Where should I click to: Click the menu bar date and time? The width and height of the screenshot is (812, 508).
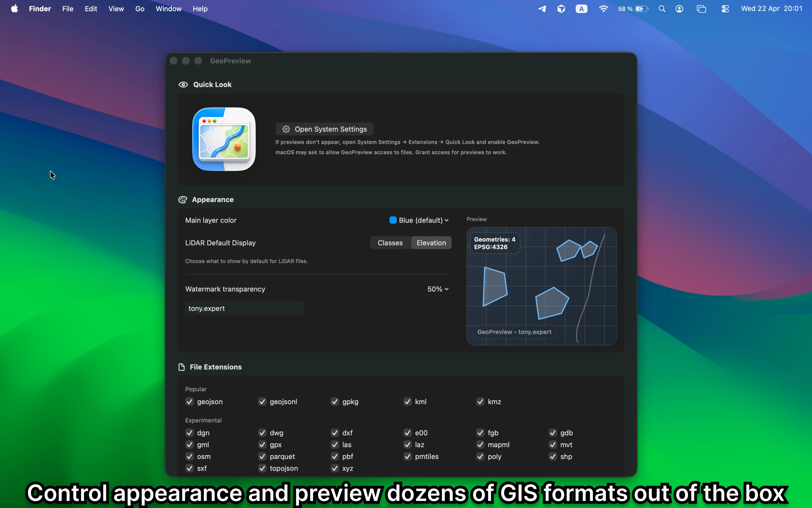pyautogui.click(x=772, y=9)
